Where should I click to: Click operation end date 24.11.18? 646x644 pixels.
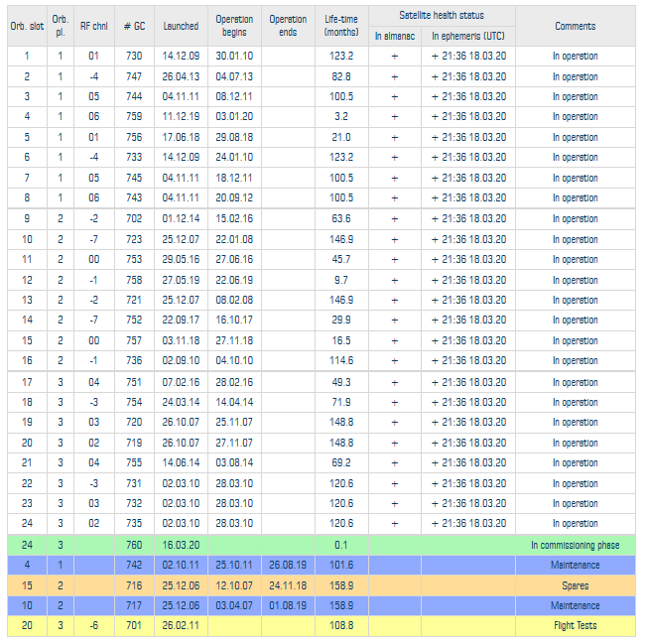pyautogui.click(x=288, y=585)
